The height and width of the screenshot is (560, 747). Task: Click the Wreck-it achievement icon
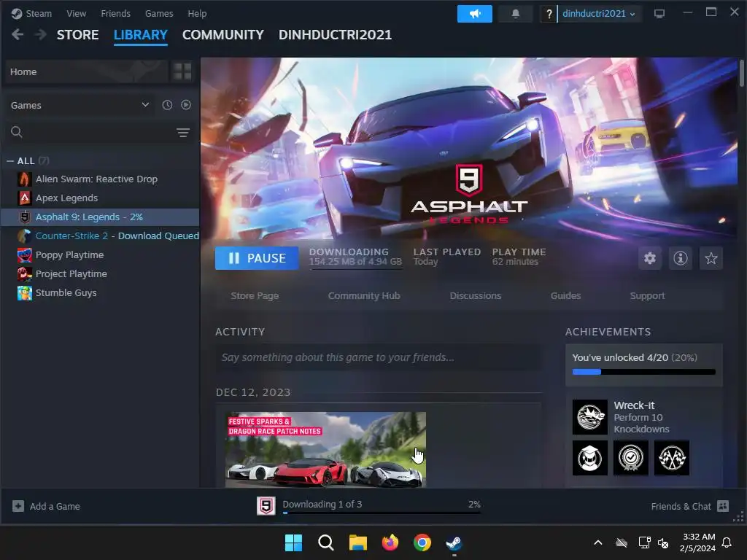[589, 416]
